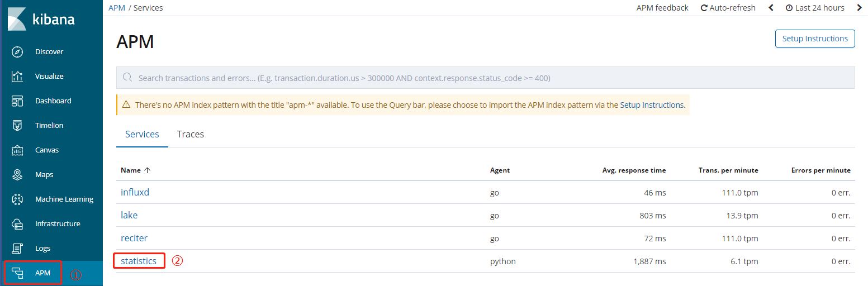Viewport: 868px width, 286px height.
Task: Click the Machine Learning icon
Action: click(x=17, y=199)
